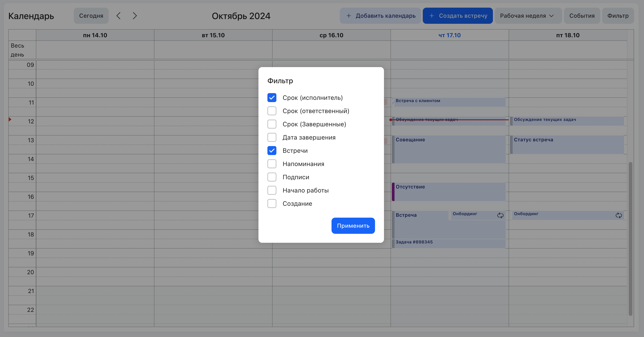Click recurrence icon on Friday Онбординг

click(618, 215)
